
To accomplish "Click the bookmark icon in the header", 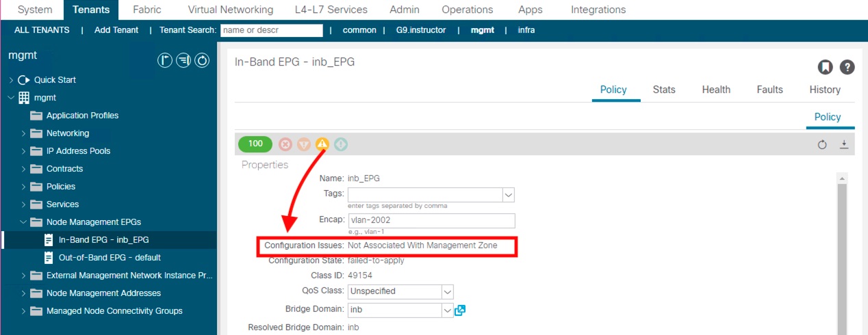I will [826, 67].
